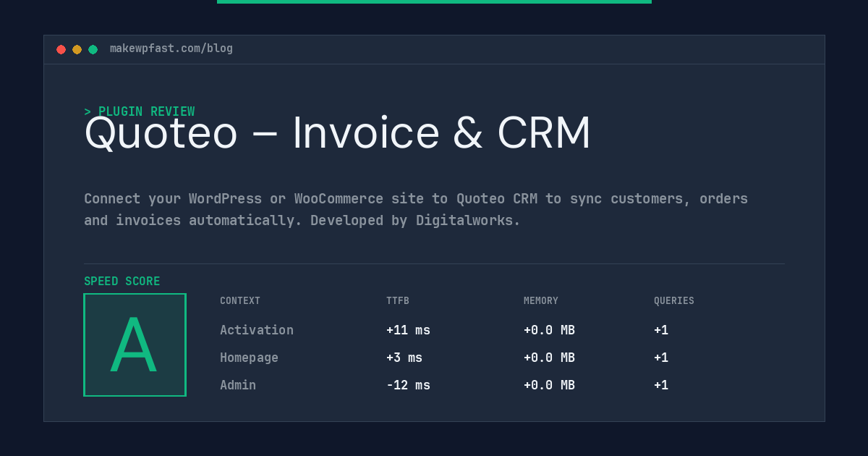
Task: Click the '-12 ms' TTFB value
Action: [x=408, y=385]
